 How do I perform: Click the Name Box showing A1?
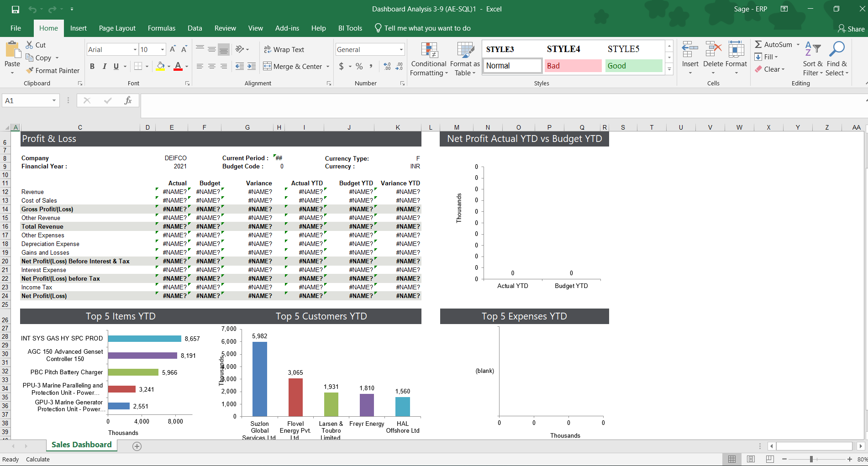26,100
